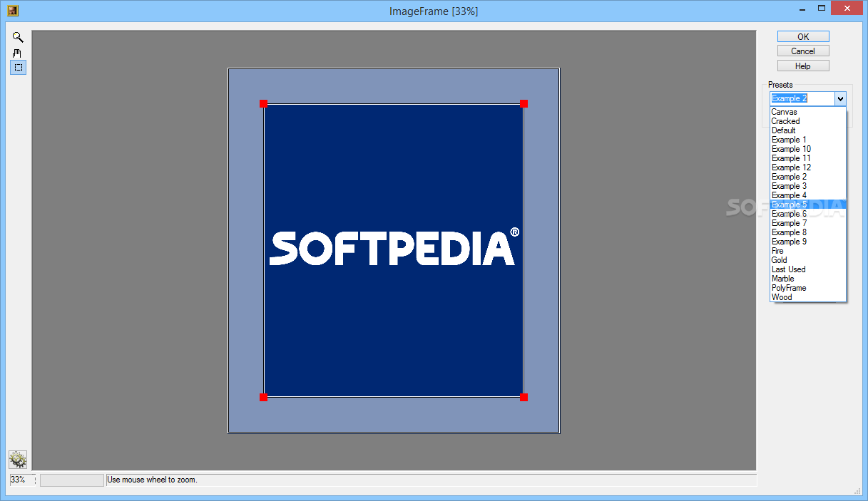Select Example 12 preset
The height and width of the screenshot is (501, 868).
[x=808, y=167]
